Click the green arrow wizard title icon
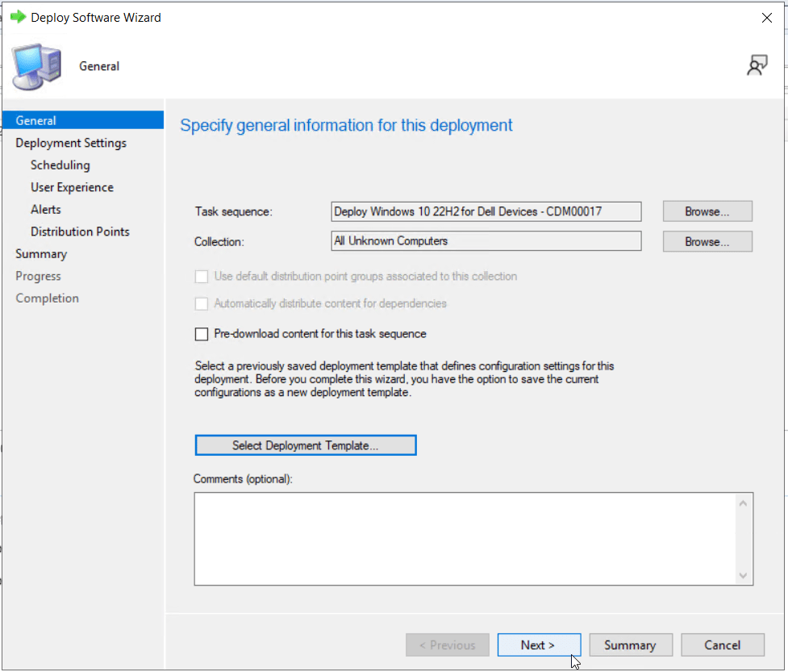 tap(18, 17)
